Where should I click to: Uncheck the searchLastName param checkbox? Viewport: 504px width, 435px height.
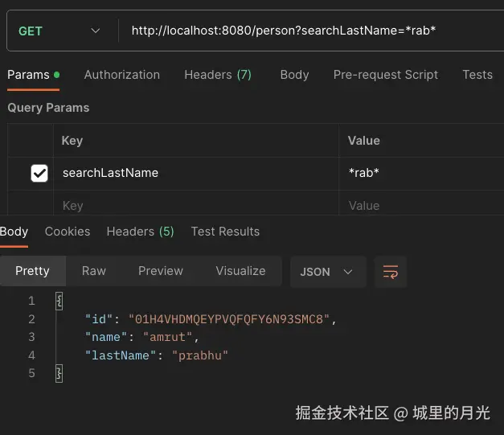[39, 174]
